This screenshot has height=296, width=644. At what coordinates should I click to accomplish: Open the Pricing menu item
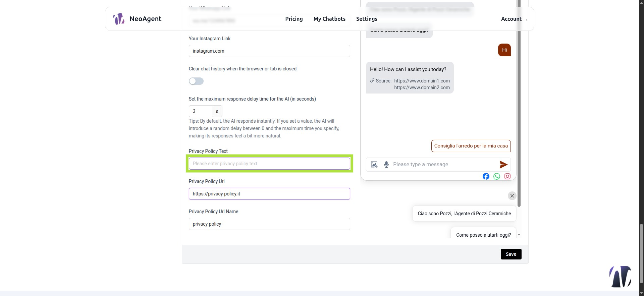point(294,19)
